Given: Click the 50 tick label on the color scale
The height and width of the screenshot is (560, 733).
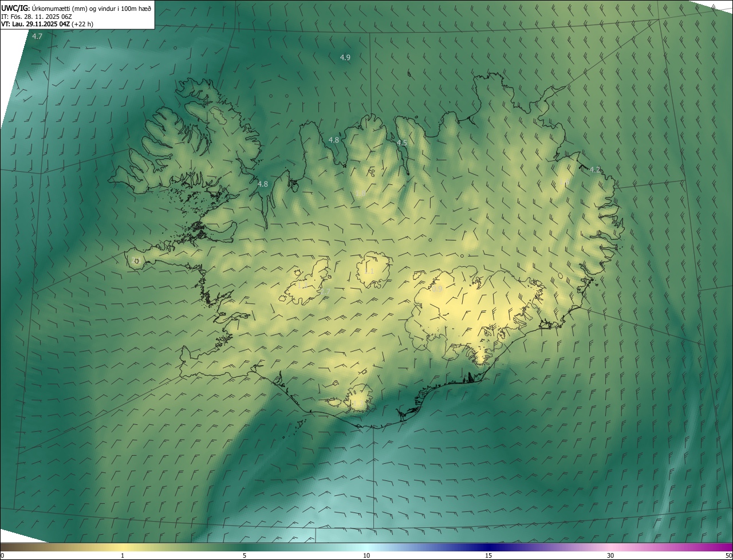Looking at the screenshot, I should point(728,555).
